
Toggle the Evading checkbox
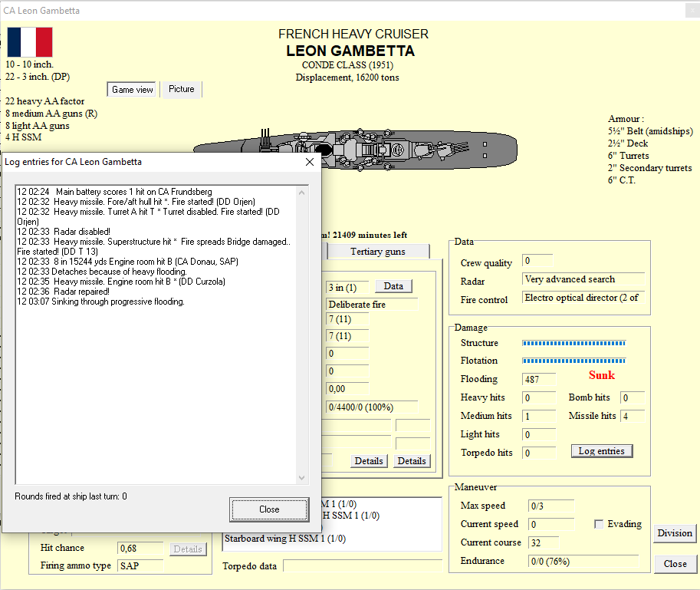pyautogui.click(x=599, y=524)
